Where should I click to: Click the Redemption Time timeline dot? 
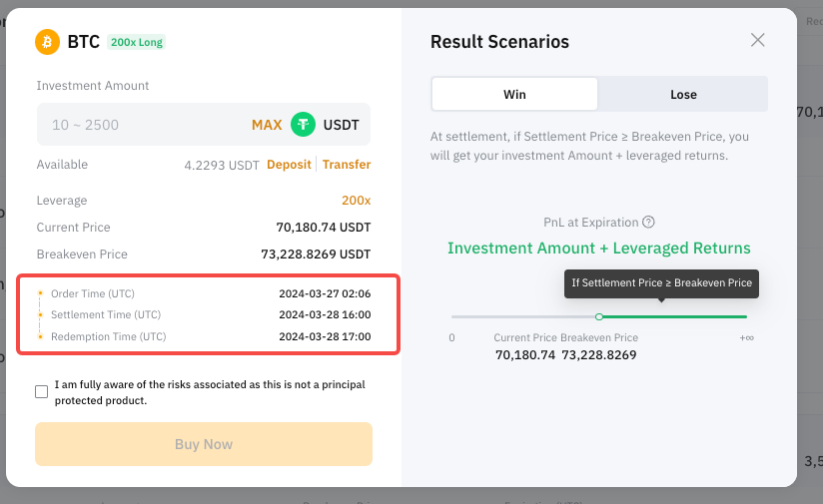coord(40,336)
